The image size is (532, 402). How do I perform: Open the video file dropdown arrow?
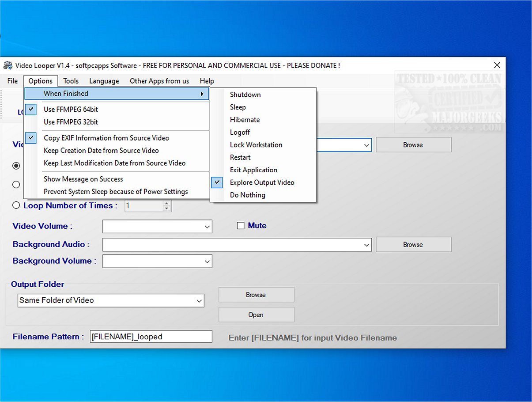click(x=366, y=145)
